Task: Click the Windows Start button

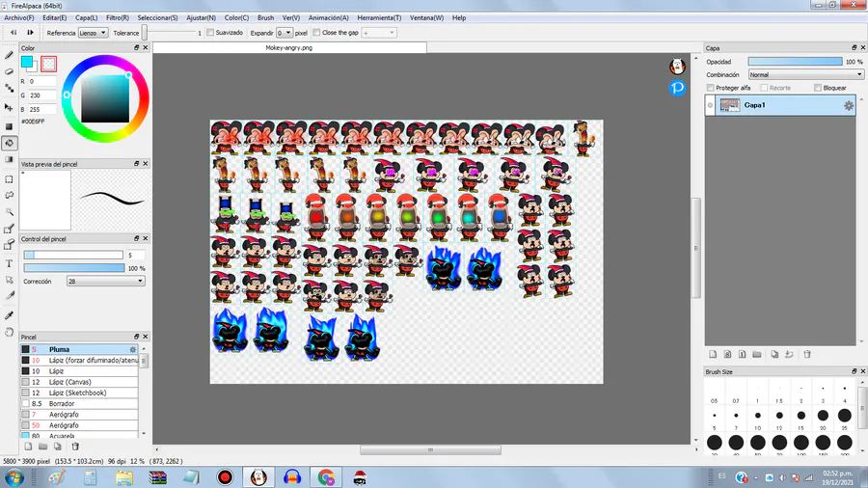Action: (14, 477)
